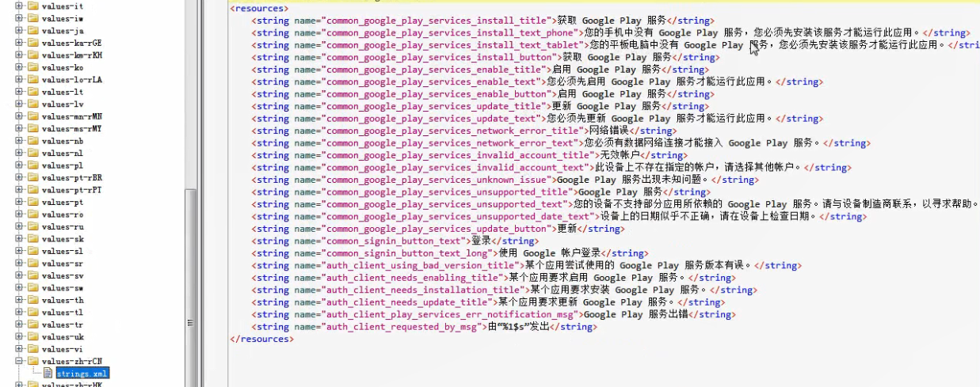This screenshot has height=387, width=980.
Task: Click the folder icon of values-nb
Action: (x=33, y=141)
